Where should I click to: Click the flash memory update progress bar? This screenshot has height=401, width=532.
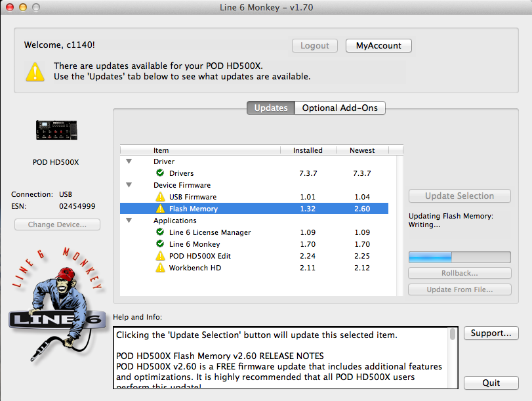tap(459, 257)
